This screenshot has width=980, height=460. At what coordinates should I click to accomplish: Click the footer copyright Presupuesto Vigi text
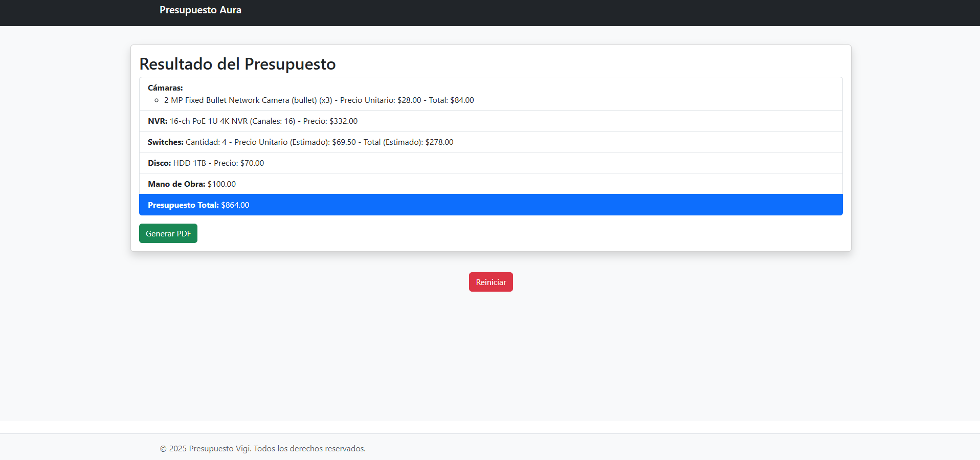coord(262,449)
